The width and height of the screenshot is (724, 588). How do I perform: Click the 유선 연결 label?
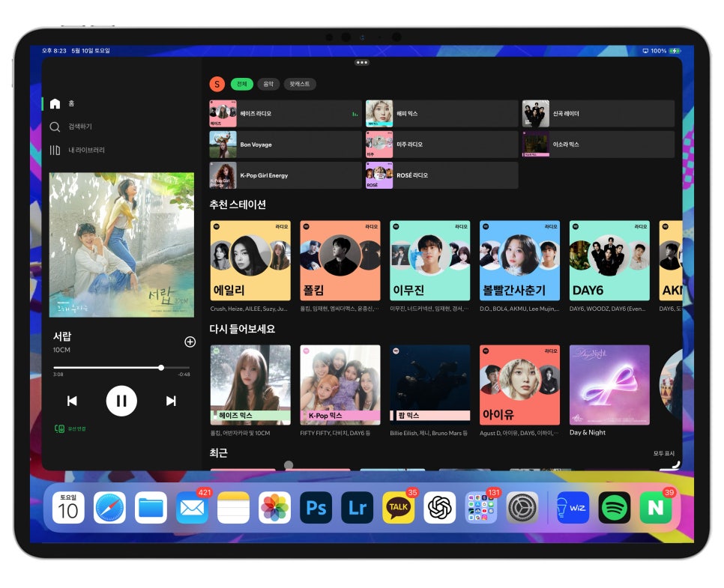tap(77, 429)
